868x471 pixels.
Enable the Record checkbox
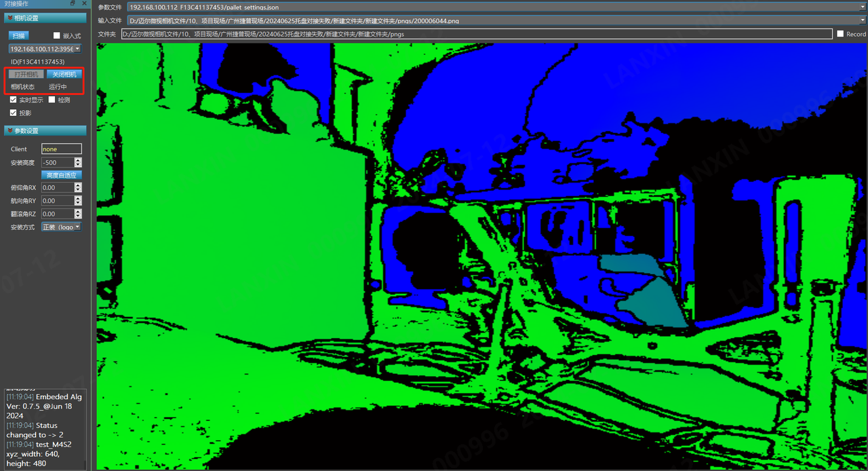click(x=840, y=34)
